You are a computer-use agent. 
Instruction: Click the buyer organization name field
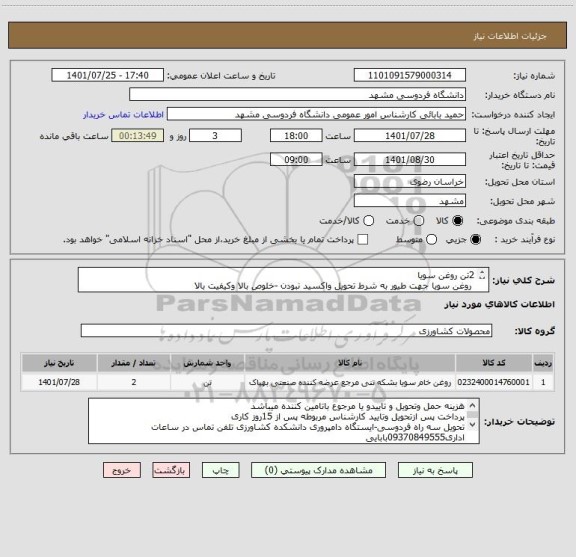pyautogui.click(x=298, y=95)
